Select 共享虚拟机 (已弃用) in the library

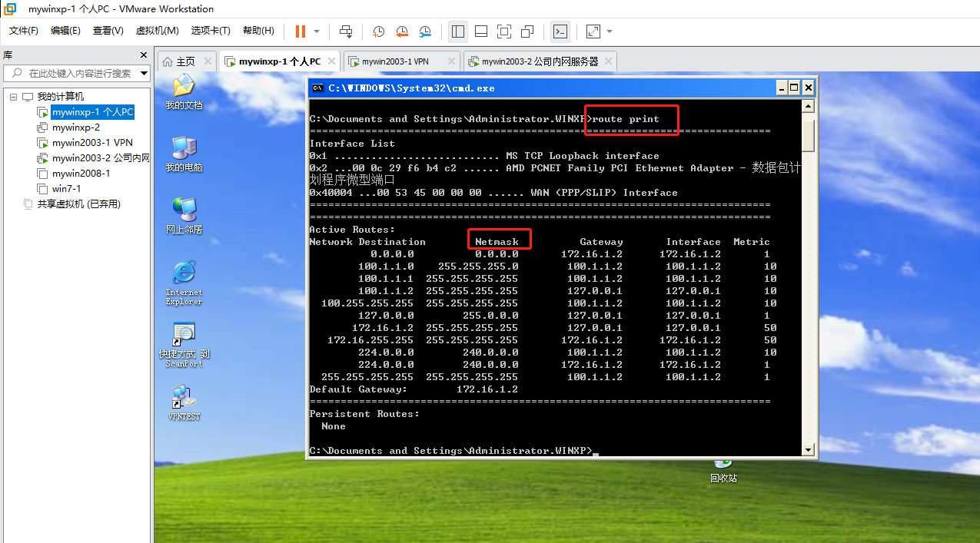point(78,204)
